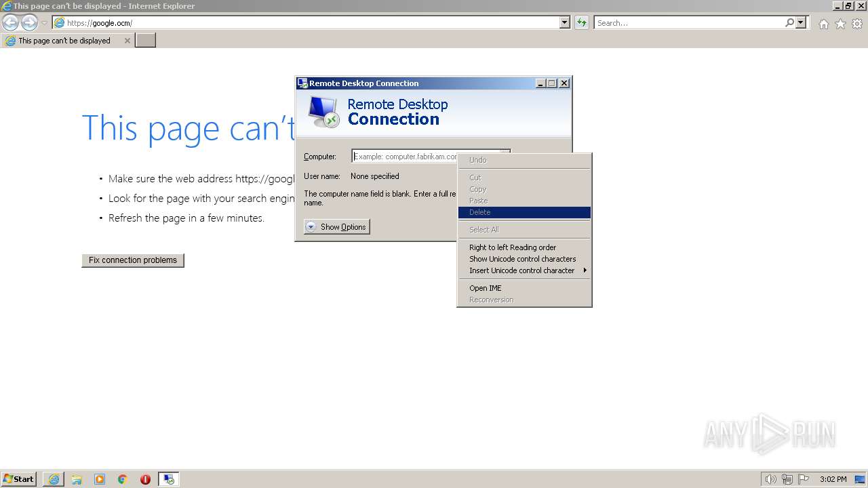Refresh the page using the refresh icon
The width and height of the screenshot is (868, 488).
(x=582, y=23)
